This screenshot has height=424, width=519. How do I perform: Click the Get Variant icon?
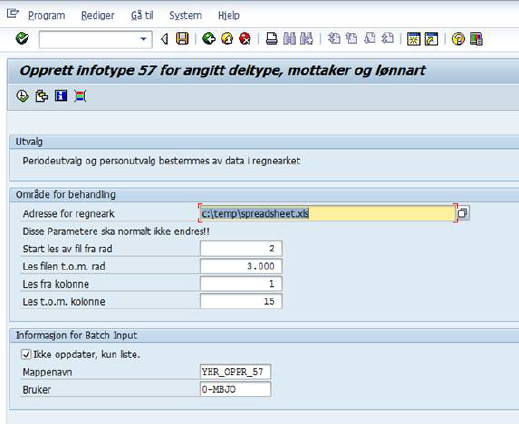42,96
